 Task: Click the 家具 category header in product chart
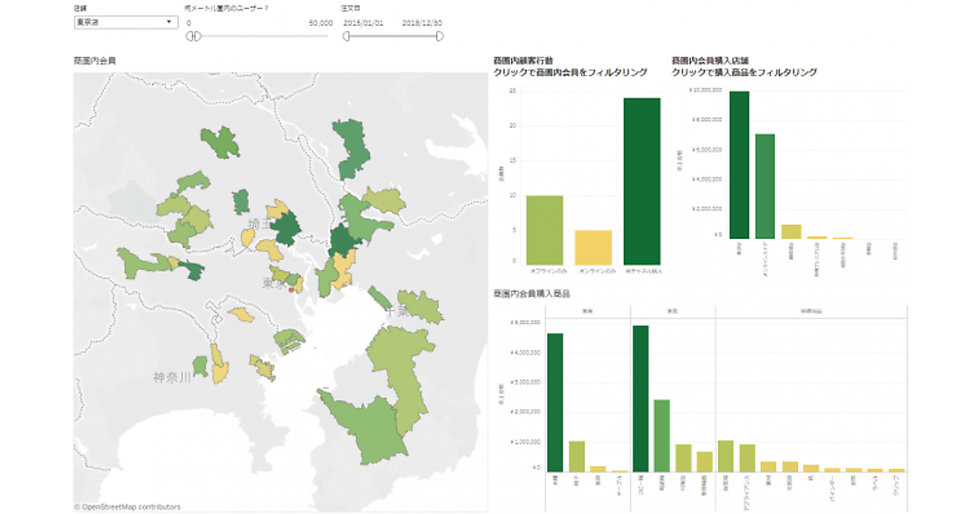click(x=586, y=311)
